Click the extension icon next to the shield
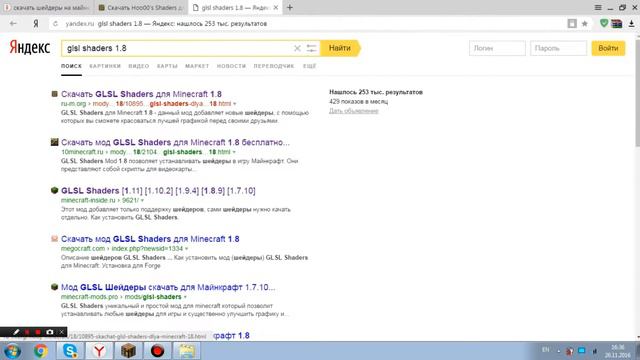Viewport: 640px width, 360px height. pyautogui.click(x=617, y=24)
